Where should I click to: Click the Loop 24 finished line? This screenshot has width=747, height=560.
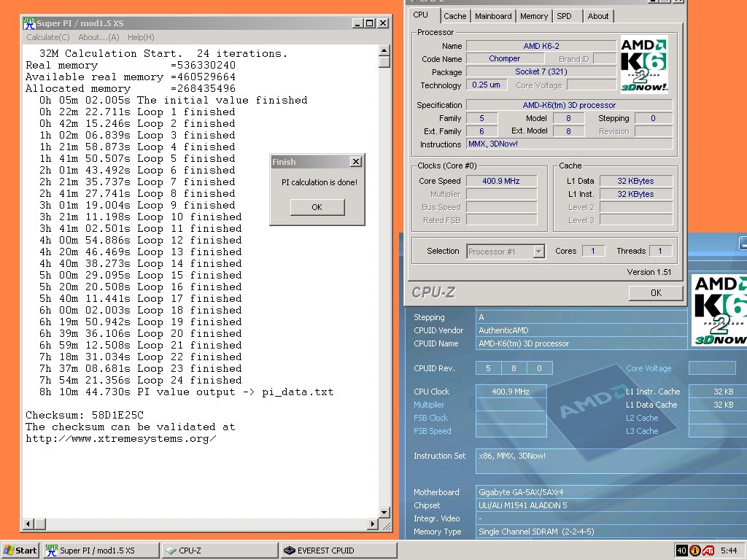tap(140, 381)
